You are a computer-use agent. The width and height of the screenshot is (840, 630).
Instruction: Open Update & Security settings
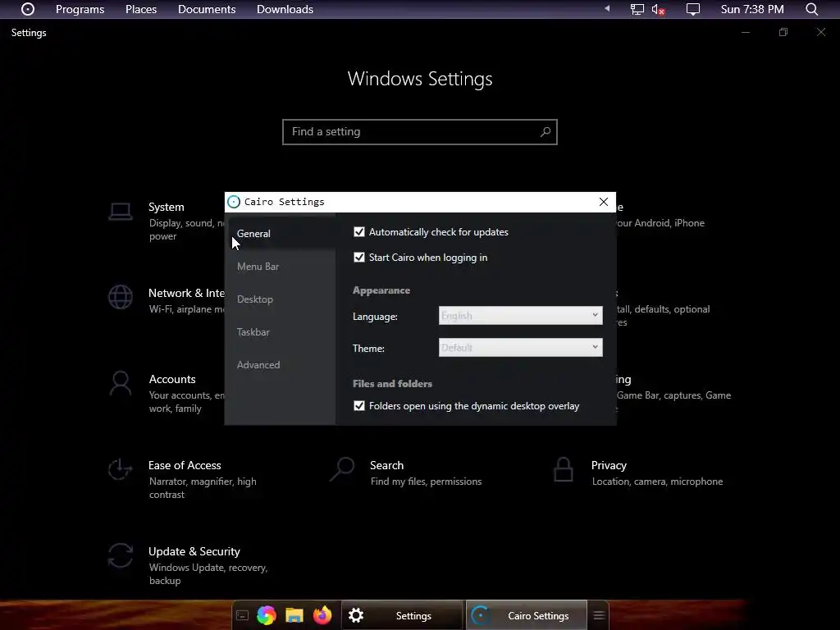pos(188,565)
